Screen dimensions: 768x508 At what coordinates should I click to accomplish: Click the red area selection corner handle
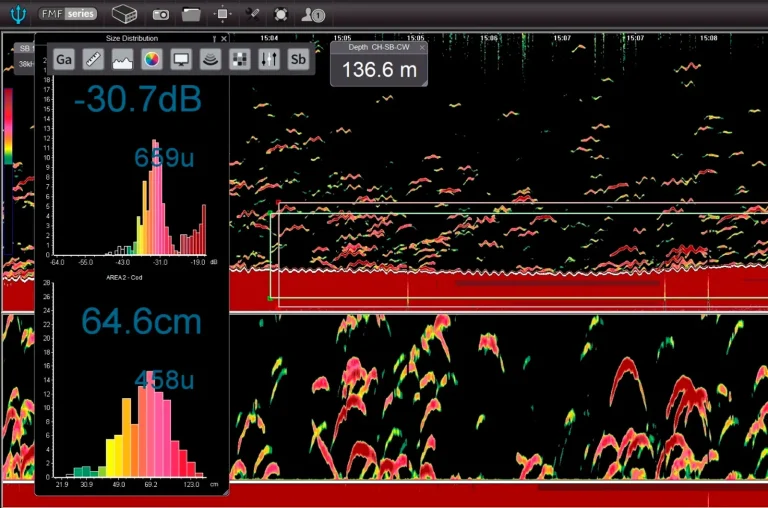278,202
